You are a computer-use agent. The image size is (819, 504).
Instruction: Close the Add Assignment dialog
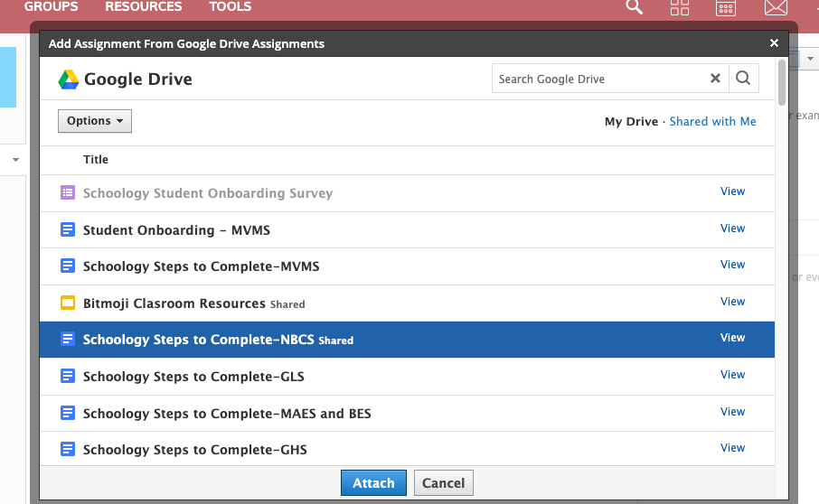774,43
